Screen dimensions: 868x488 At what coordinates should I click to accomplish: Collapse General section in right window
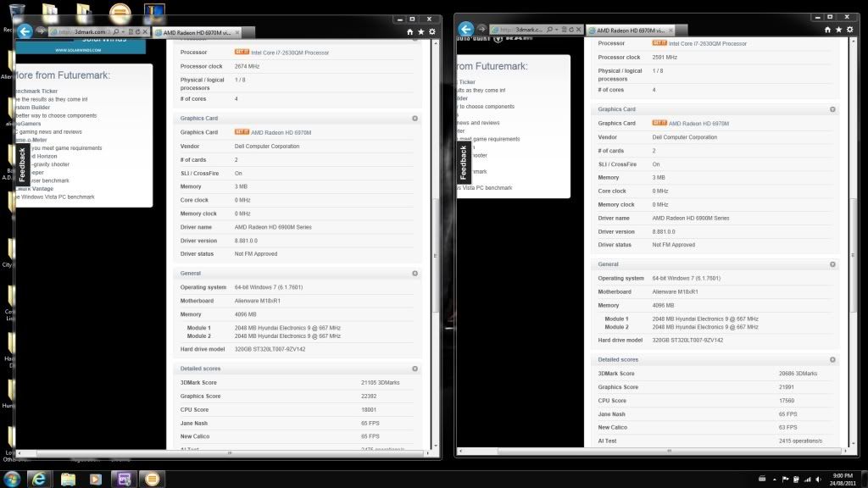coord(832,264)
